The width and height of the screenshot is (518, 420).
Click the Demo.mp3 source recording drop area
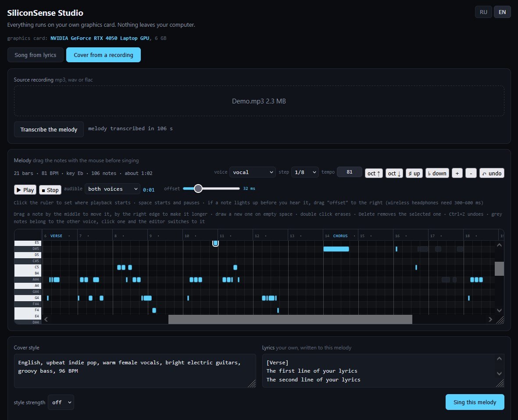[x=259, y=101]
